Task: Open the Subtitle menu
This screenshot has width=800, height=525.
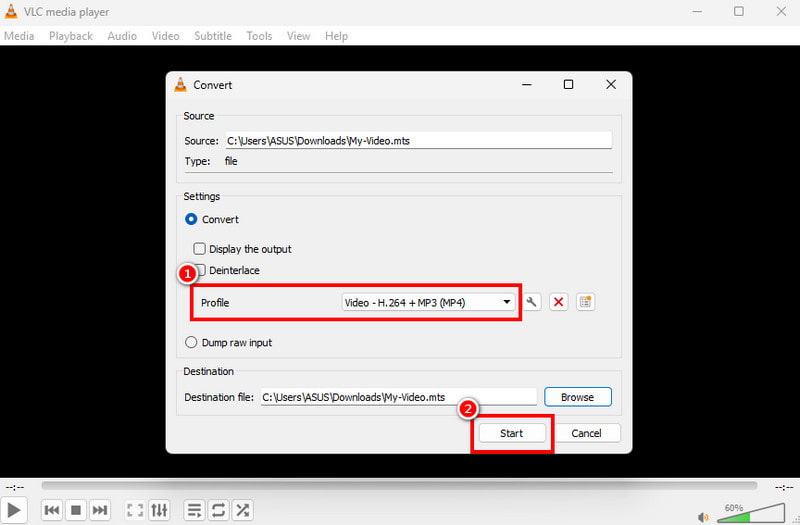Action: (213, 36)
